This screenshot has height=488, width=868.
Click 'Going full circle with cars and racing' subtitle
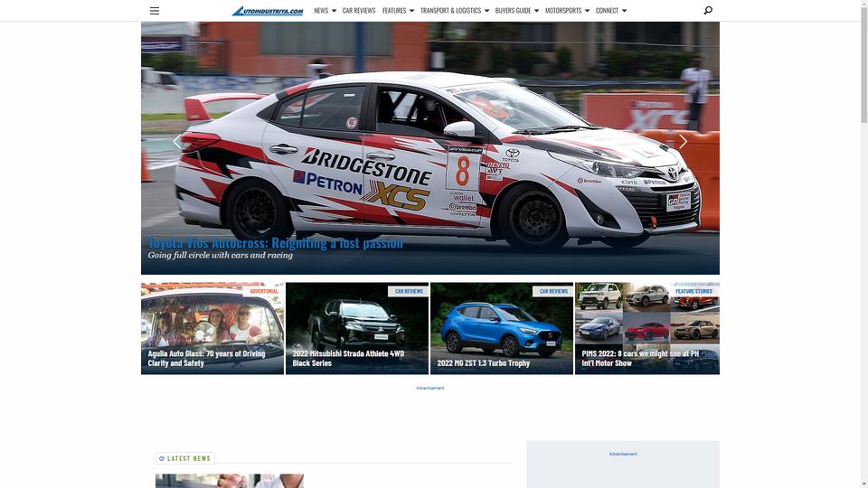pyautogui.click(x=221, y=256)
